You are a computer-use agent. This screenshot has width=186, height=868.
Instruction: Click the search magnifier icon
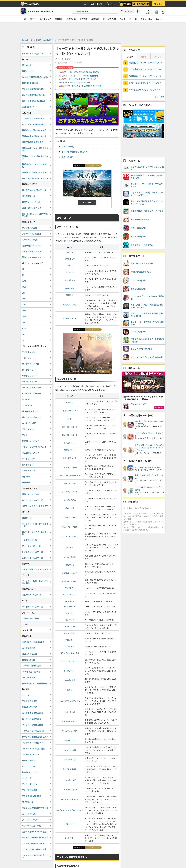[74, 11]
